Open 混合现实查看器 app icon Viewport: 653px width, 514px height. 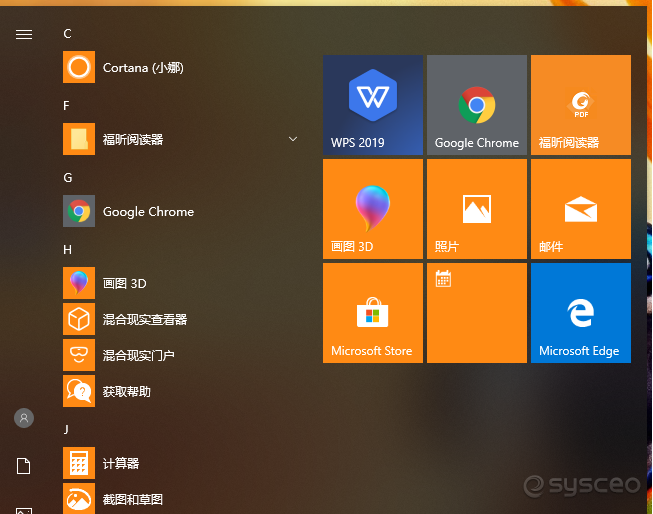click(x=79, y=319)
